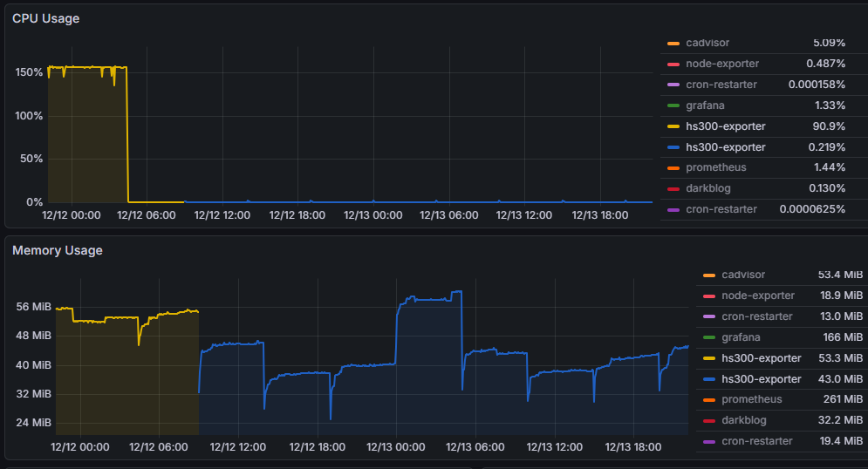The image size is (868, 469).
Task: Click the blue hs300-exporter swatch in the Memory legend
Action: [708, 379]
